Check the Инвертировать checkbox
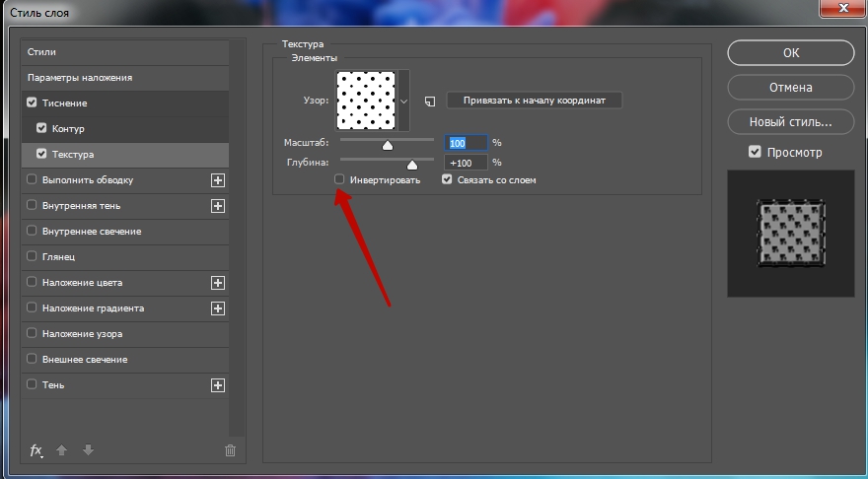Viewport: 868px width, 479px height. coord(339,178)
